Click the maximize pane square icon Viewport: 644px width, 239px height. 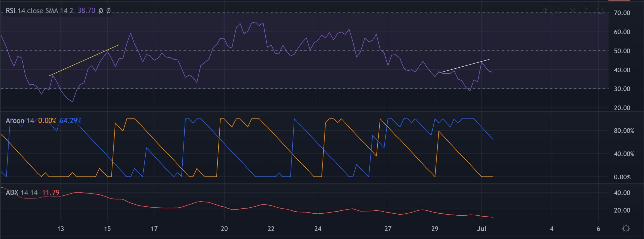coord(600,11)
